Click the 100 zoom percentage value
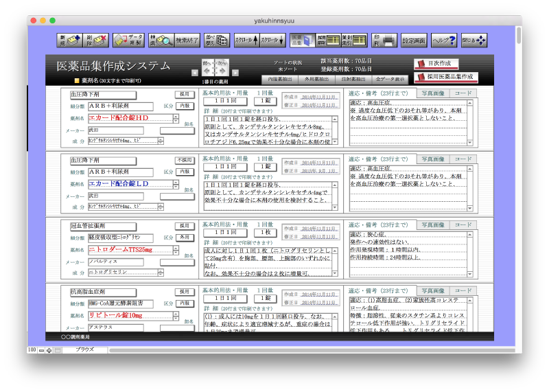Screen dimensions: 549x392 click(x=32, y=349)
